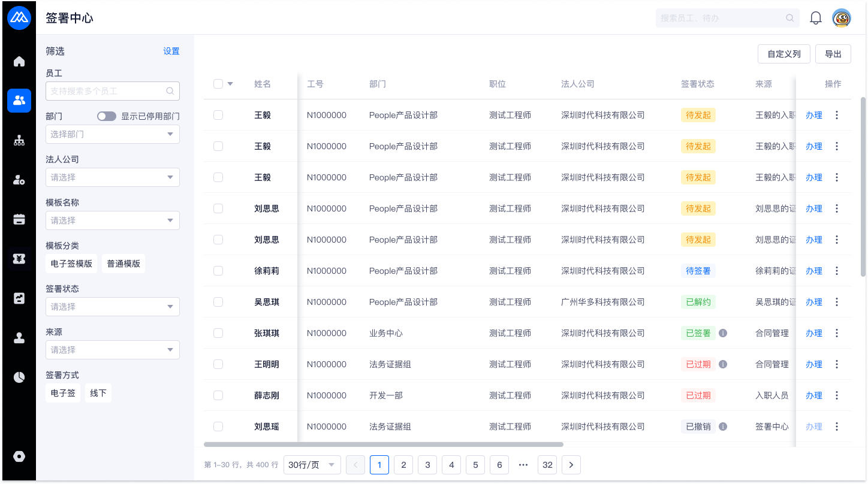Go to page 3 in pagination
The height and width of the screenshot is (484, 868).
[x=427, y=465]
